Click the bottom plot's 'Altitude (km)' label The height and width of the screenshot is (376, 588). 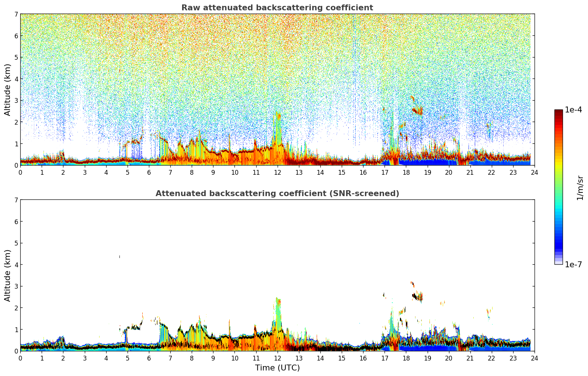tap(8, 275)
